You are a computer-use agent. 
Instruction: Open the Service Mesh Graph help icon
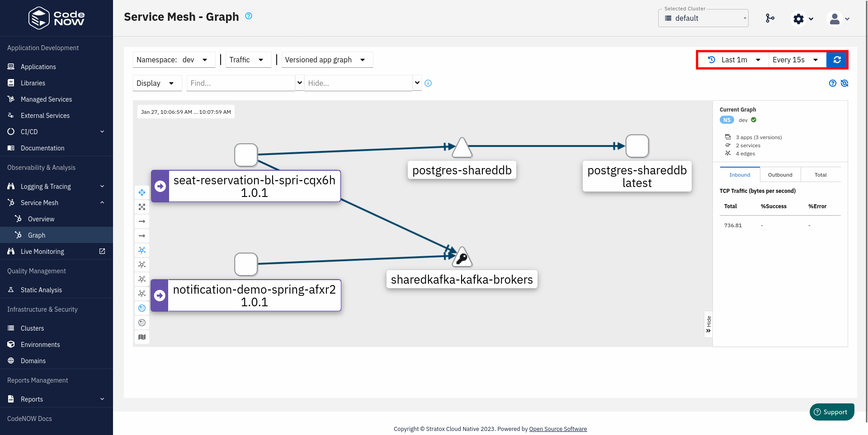pyautogui.click(x=249, y=16)
